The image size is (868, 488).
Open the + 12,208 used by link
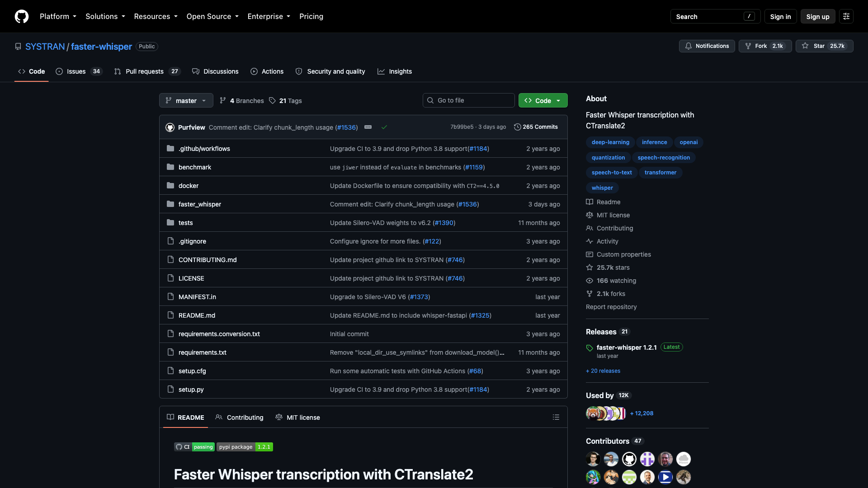click(x=642, y=413)
